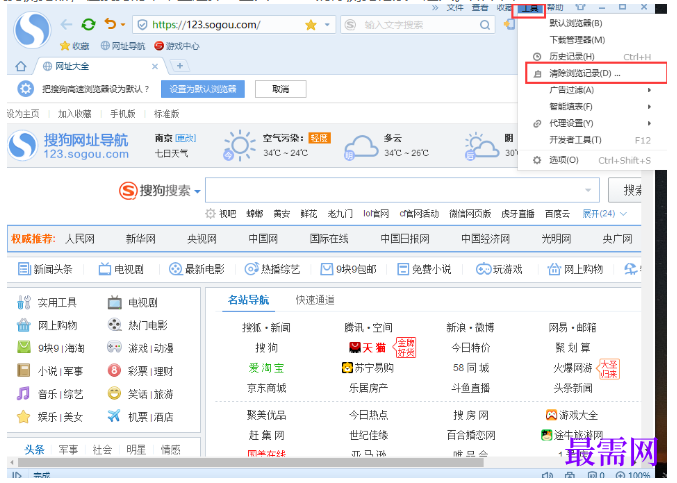Open 京东商城 site link
Screen dimensions: 677x483
pos(266,388)
